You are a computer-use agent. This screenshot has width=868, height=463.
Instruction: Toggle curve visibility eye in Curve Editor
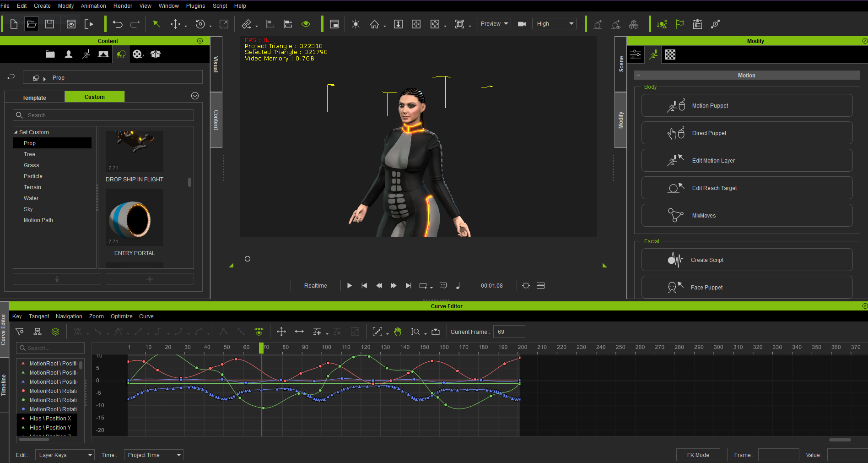259,332
